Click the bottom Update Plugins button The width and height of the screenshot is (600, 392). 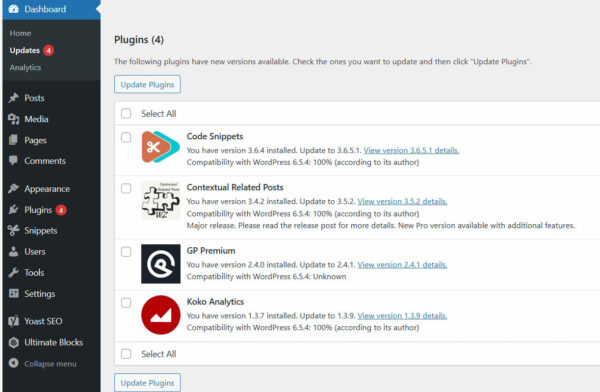(147, 382)
